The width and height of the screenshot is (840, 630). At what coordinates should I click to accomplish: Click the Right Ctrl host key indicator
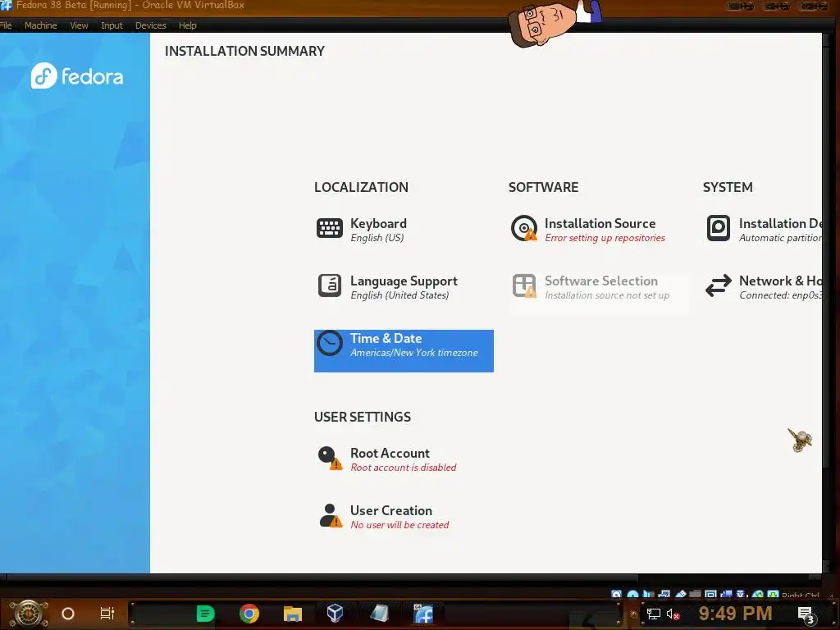click(x=800, y=595)
